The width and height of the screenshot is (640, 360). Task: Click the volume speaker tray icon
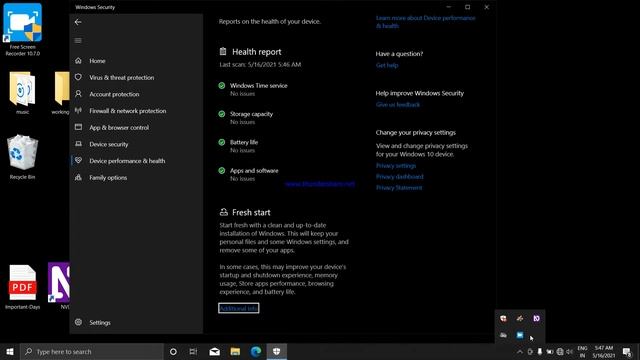click(x=569, y=352)
